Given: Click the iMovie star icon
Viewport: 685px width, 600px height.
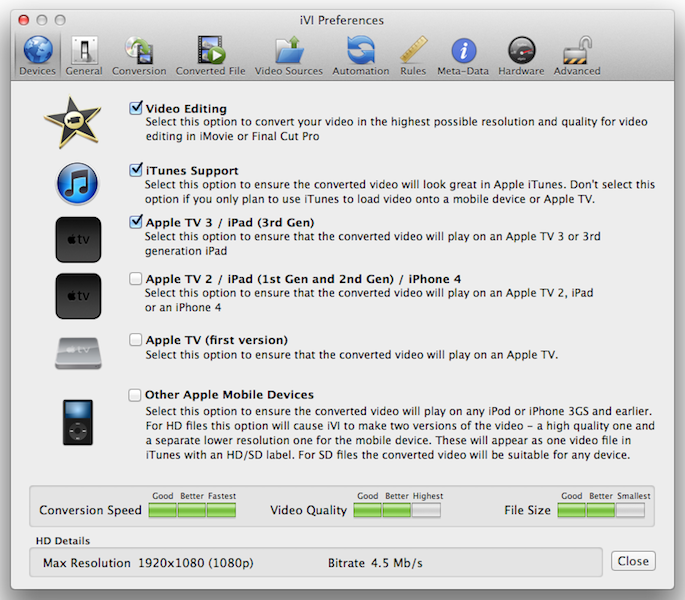Looking at the screenshot, I should click(73, 121).
